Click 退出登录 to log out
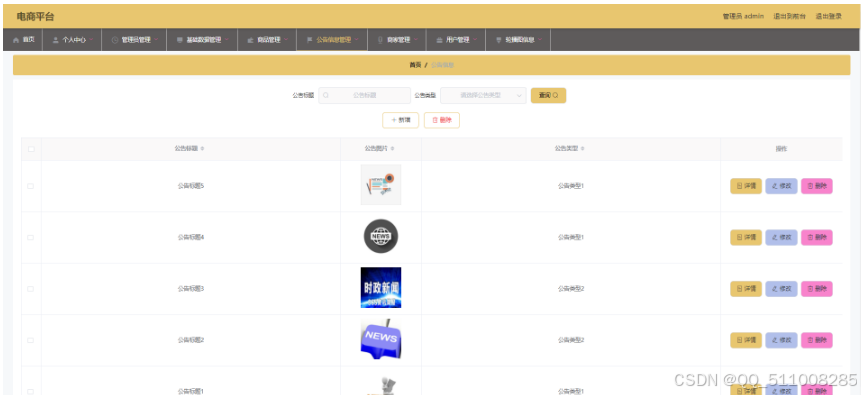This screenshot has width=861, height=395. click(x=829, y=16)
